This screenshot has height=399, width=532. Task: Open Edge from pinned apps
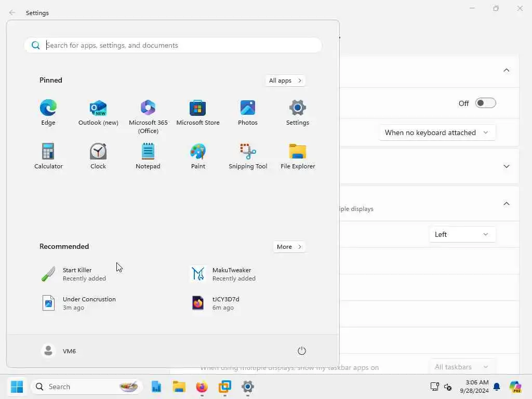pyautogui.click(x=48, y=113)
